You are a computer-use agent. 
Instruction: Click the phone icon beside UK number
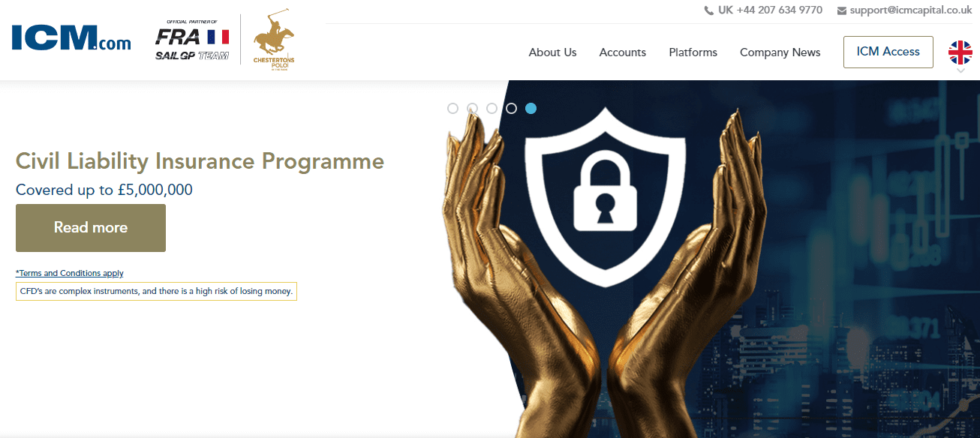point(709,10)
